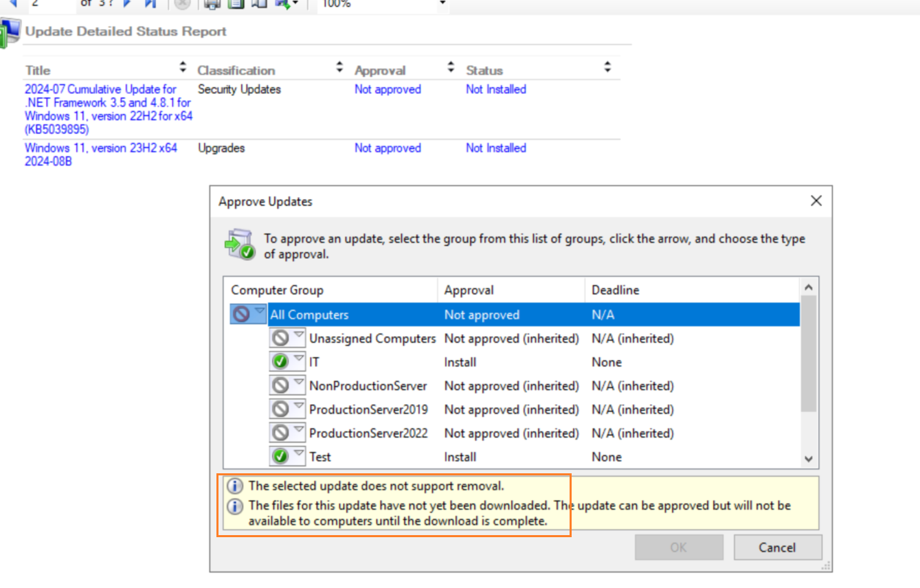Click Not approved (inherited) for ProductionServer2022
The image size is (920, 588).
pos(512,433)
